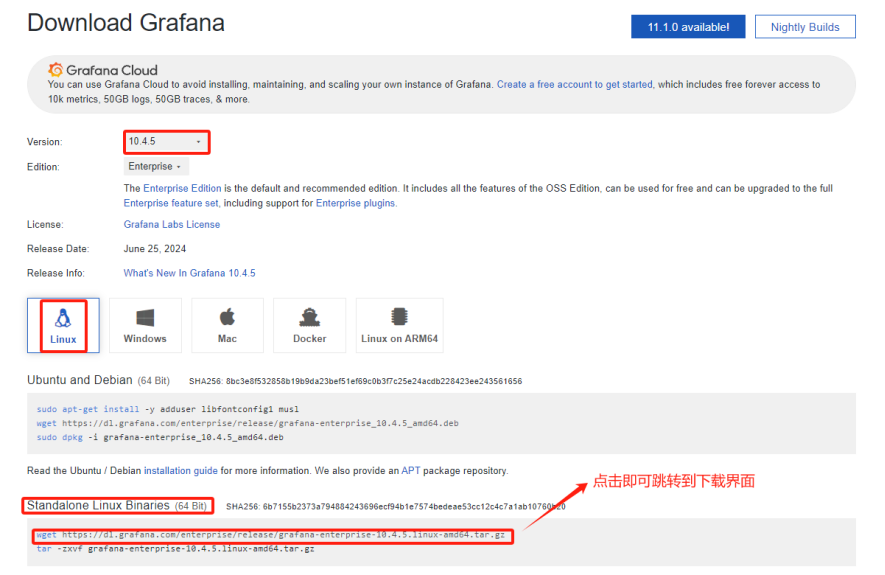Click the License: label
The width and height of the screenshot is (885, 575).
(x=45, y=225)
